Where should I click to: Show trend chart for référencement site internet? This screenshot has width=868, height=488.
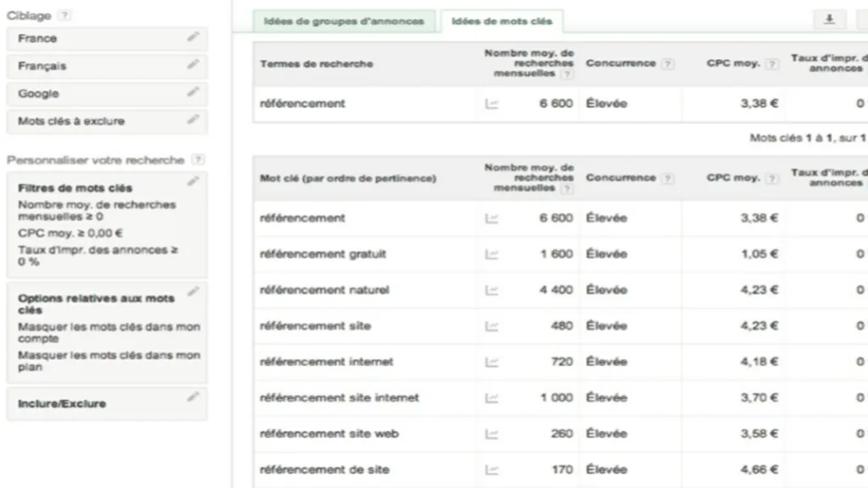pos(492,398)
